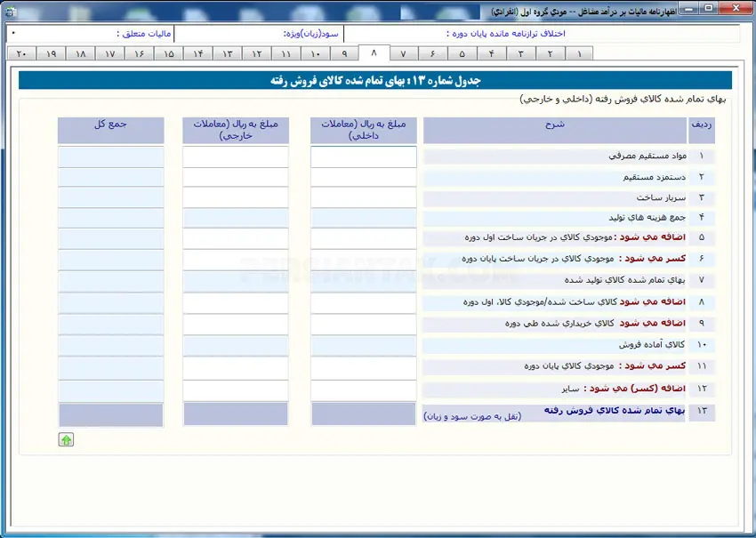Click foreign field for row 11 ending inventory

[236, 368]
